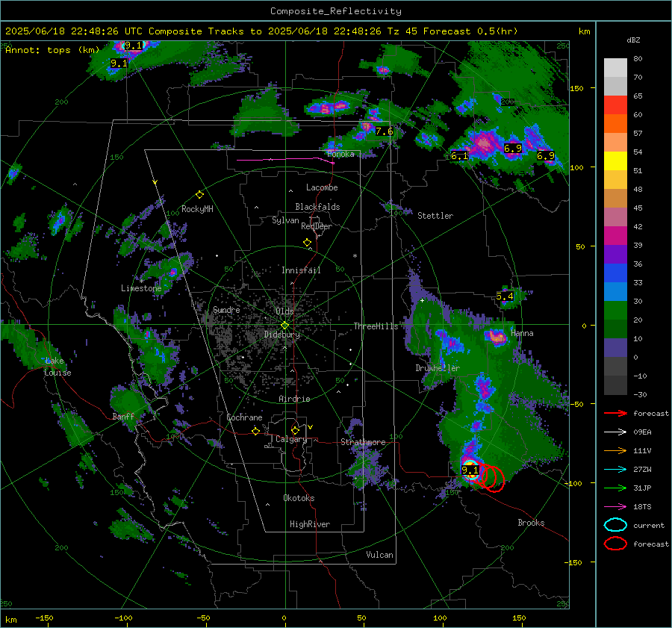Click the 5.4 storm top label

coord(505,296)
